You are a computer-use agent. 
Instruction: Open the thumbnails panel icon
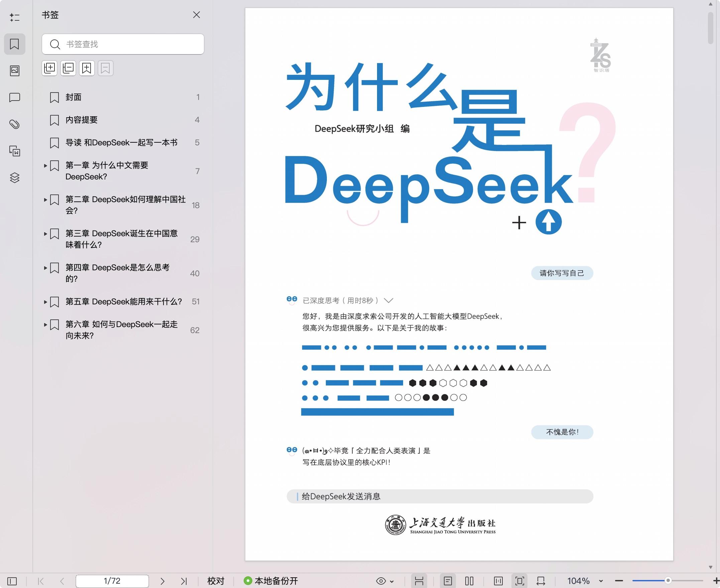click(x=15, y=70)
